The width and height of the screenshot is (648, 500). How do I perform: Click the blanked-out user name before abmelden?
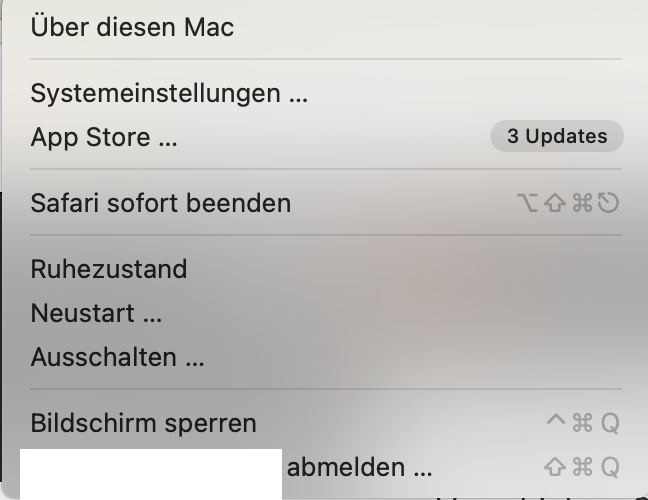pos(150,472)
